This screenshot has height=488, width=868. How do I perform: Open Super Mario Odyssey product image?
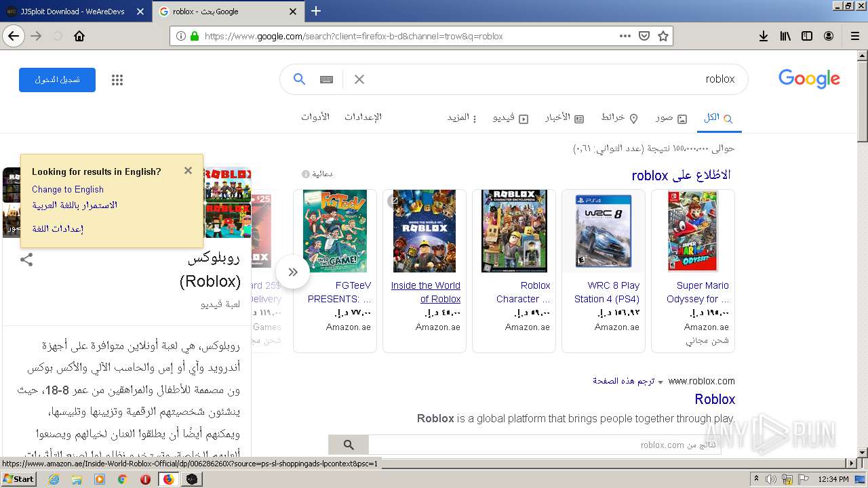693,231
